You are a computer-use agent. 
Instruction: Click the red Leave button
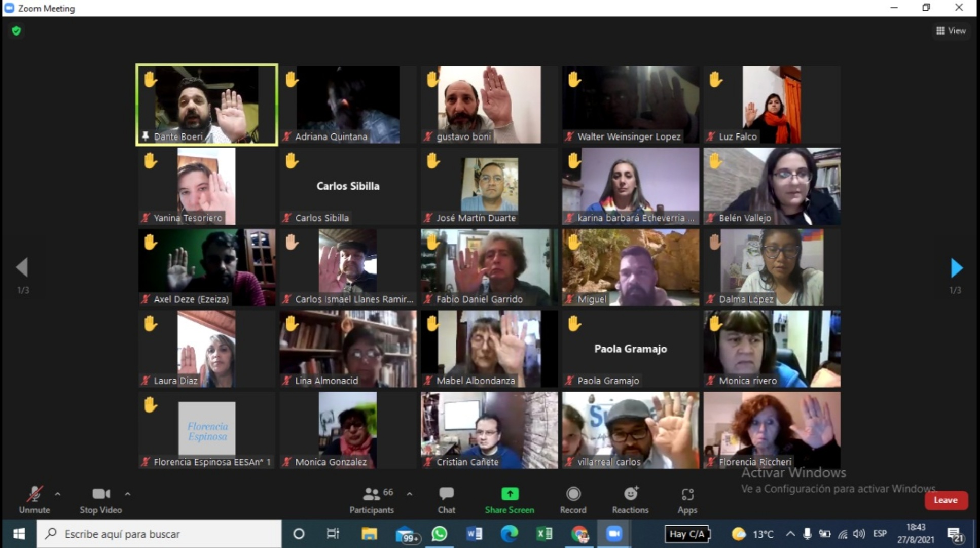(946, 500)
